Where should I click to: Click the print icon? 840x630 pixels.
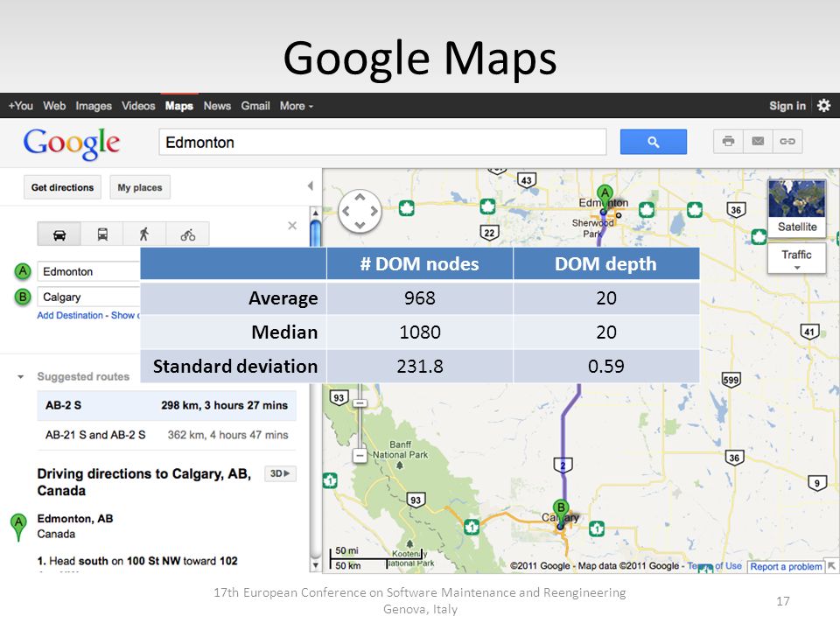[728, 142]
